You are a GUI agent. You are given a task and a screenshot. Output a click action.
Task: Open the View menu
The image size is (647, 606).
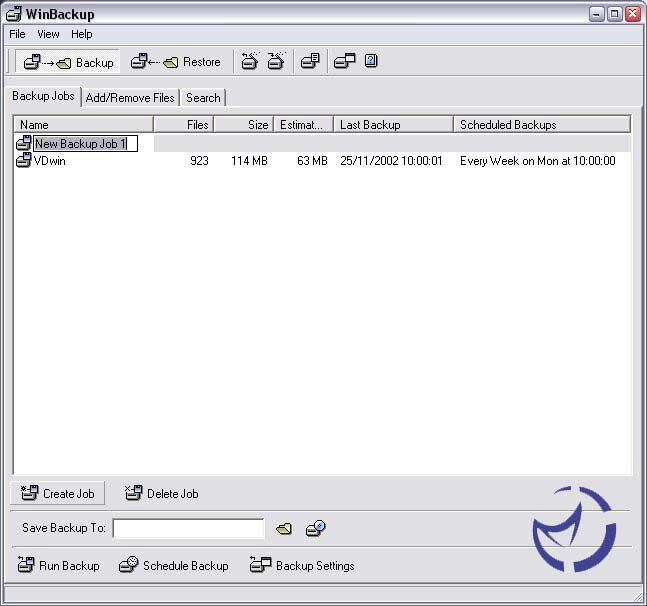[48, 34]
